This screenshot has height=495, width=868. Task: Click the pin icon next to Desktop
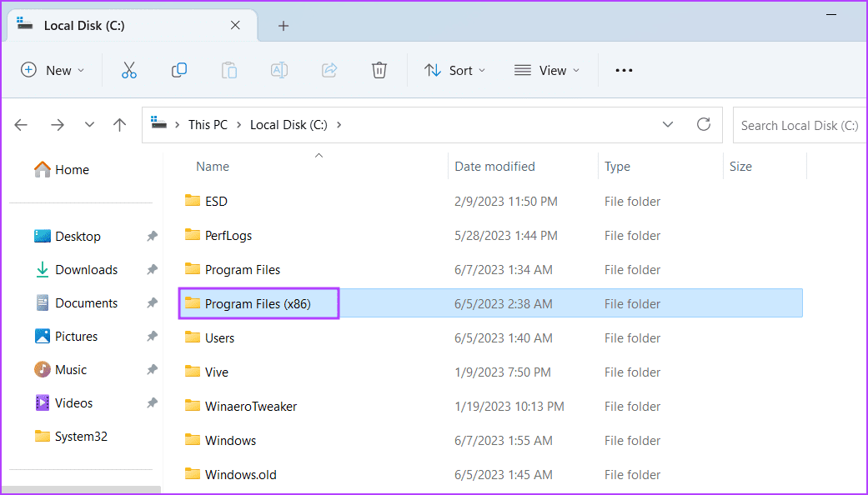pyautogui.click(x=152, y=237)
